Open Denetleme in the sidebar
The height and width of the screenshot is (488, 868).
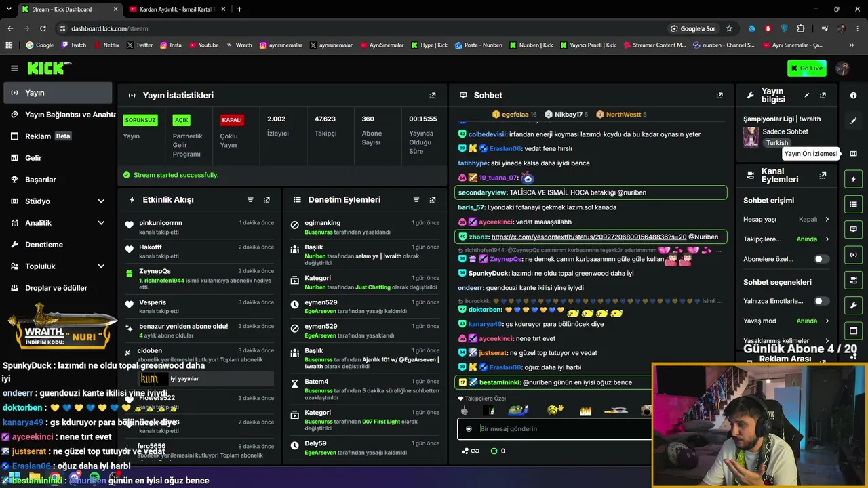click(58, 245)
